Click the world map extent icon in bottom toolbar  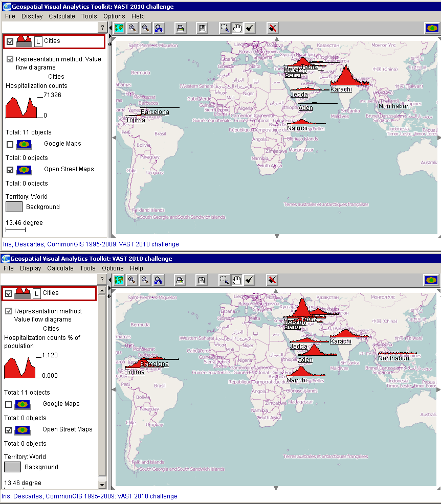[119, 280]
